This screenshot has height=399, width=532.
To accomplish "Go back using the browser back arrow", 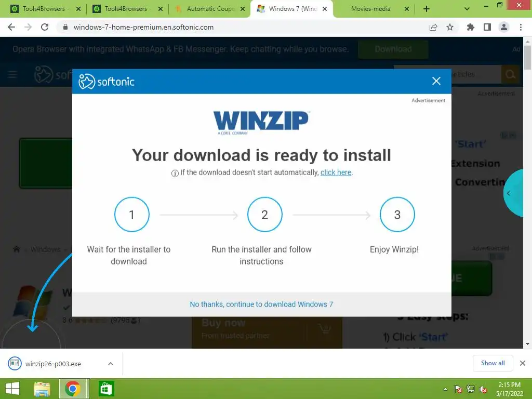I will tap(11, 27).
